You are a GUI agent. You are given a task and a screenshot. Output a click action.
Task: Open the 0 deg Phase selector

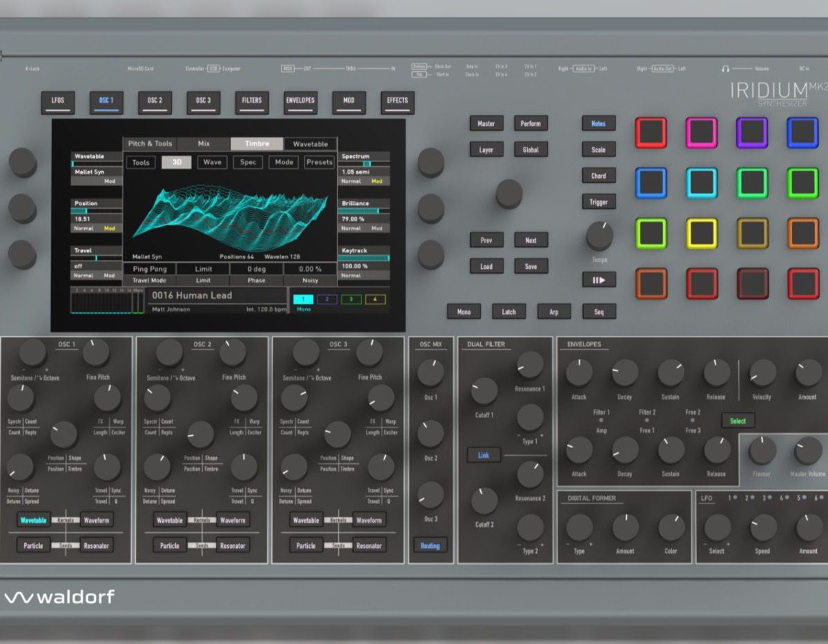tap(256, 269)
